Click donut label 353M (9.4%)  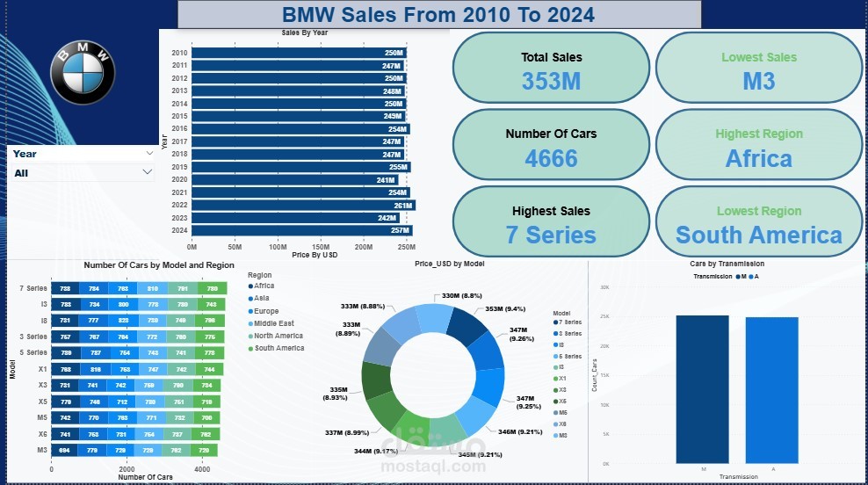505,308
